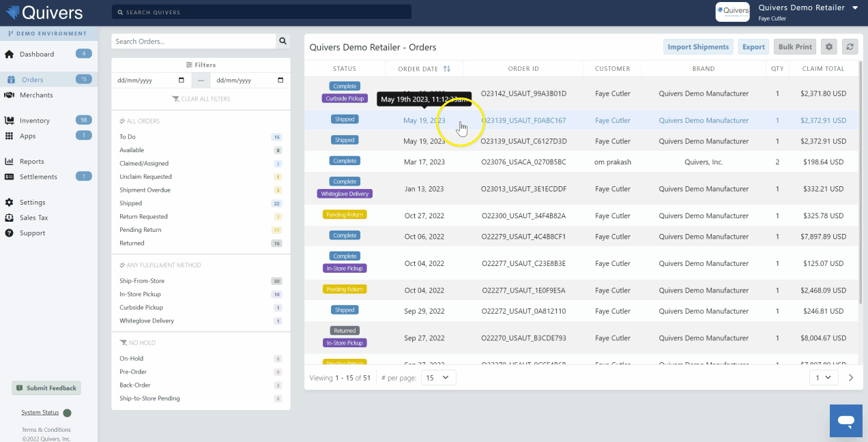
Task: Click the Quivers logo in the header
Action: [x=44, y=12]
